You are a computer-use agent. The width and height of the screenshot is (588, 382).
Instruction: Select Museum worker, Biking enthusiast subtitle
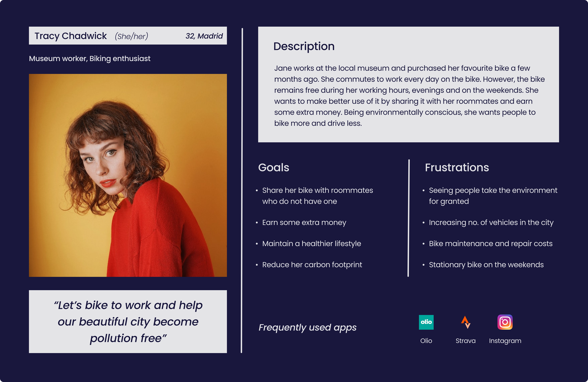coord(89,58)
